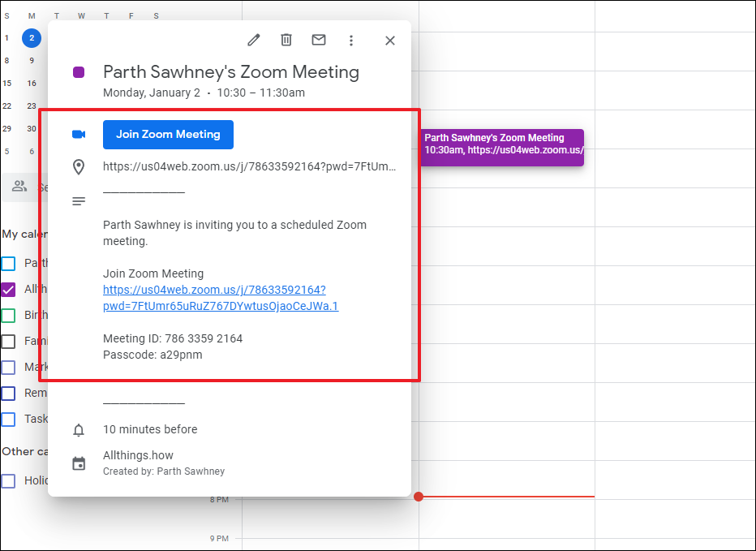Click the Join Zoom Meeting button

point(168,135)
